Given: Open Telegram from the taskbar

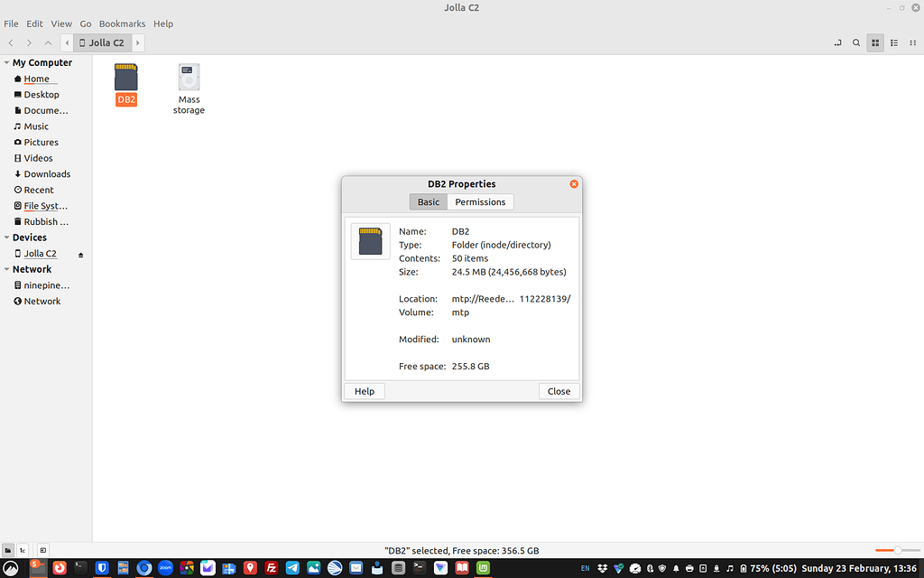Looking at the screenshot, I should (291, 568).
